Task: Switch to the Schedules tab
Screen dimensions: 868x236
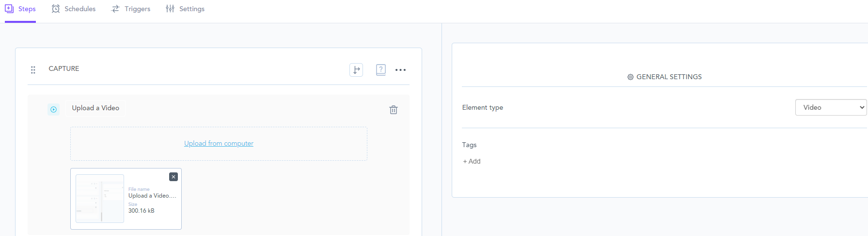Action: pyautogui.click(x=74, y=9)
